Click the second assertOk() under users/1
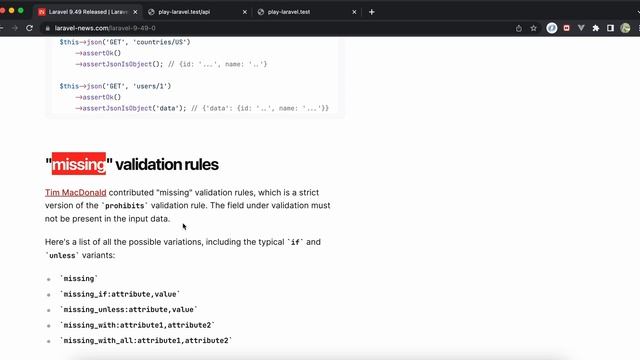This screenshot has height=360, width=640. click(x=98, y=97)
